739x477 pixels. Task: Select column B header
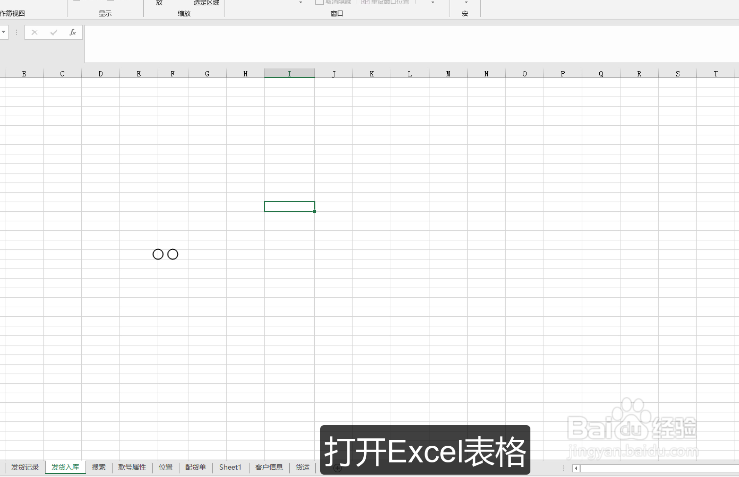click(x=24, y=74)
